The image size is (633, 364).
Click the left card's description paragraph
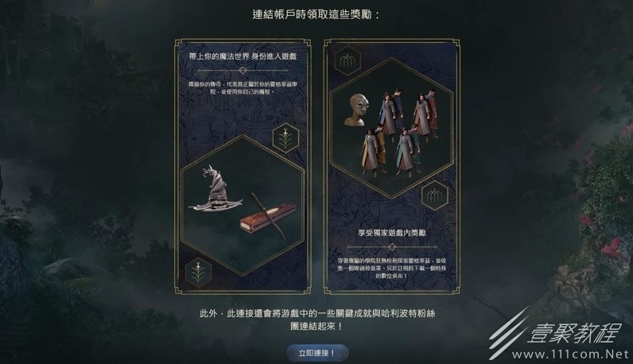tap(243, 88)
